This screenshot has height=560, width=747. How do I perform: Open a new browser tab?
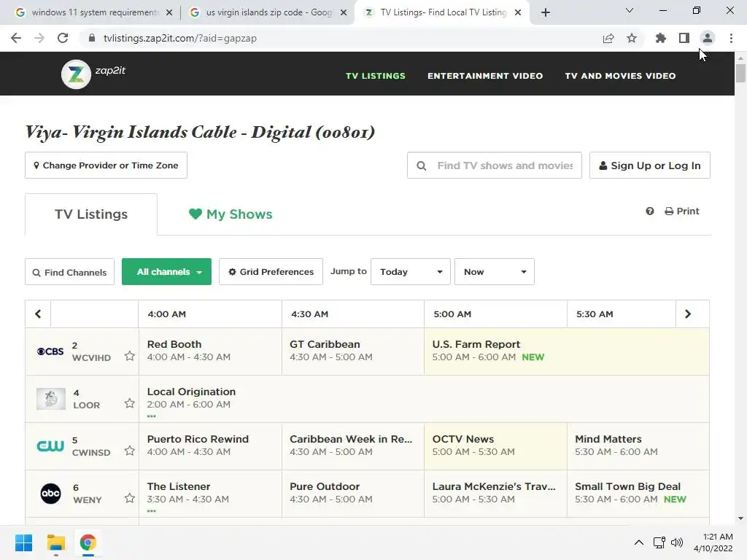point(546,12)
